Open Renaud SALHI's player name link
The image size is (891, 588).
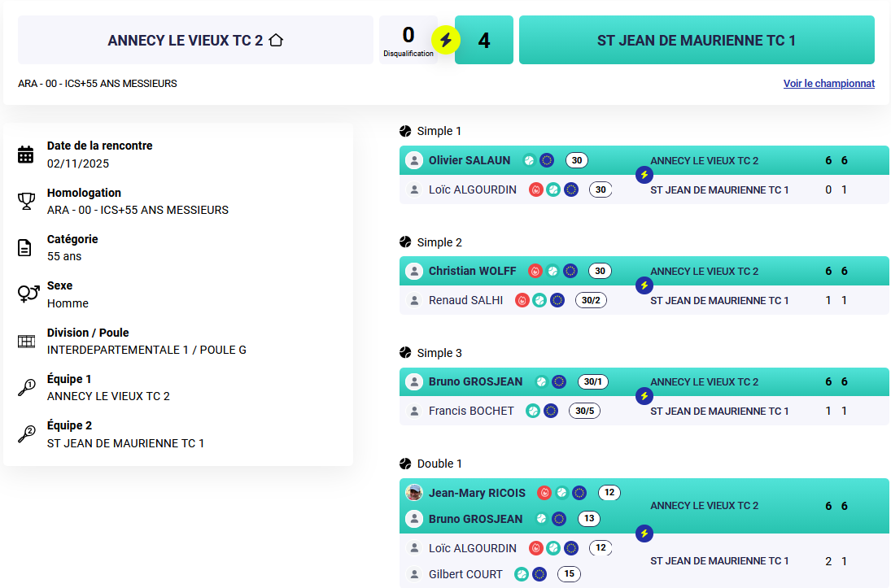[x=466, y=300]
